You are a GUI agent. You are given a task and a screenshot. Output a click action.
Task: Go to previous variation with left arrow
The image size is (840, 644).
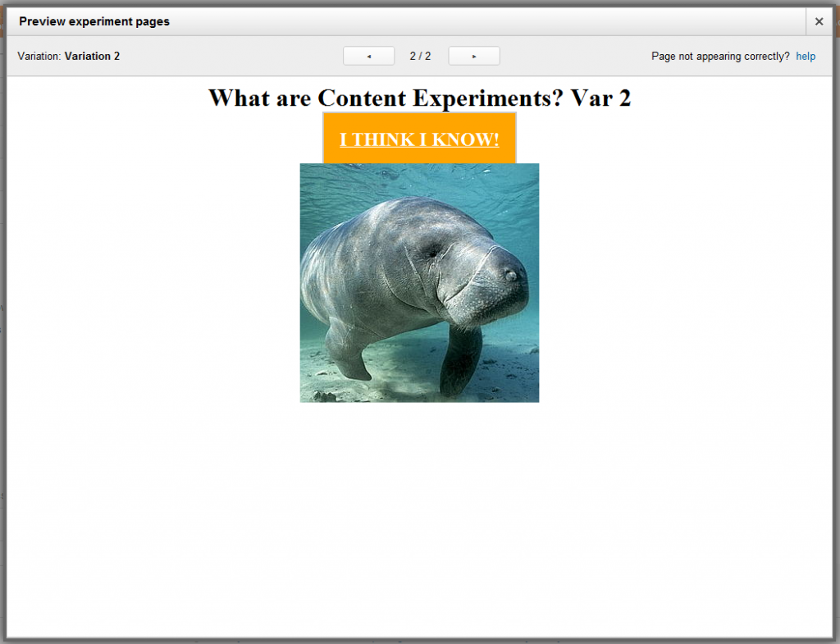pyautogui.click(x=368, y=56)
